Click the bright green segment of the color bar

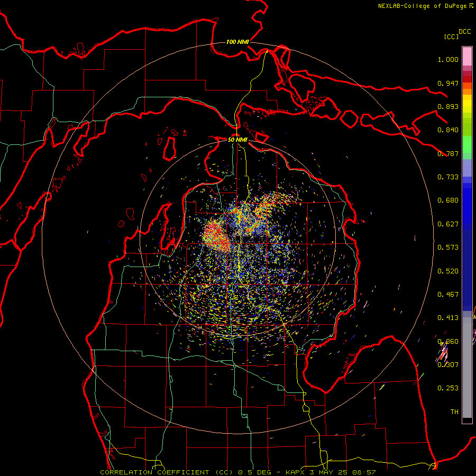(467, 144)
